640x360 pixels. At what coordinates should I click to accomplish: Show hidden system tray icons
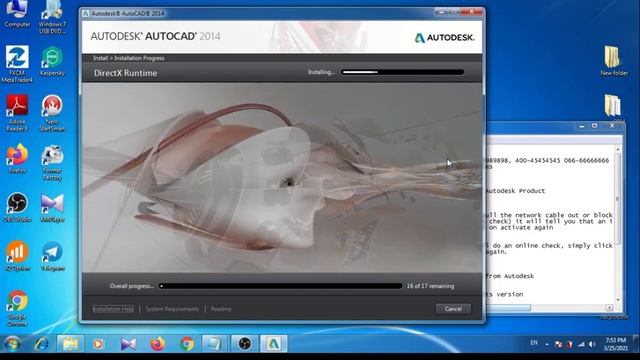click(x=547, y=344)
